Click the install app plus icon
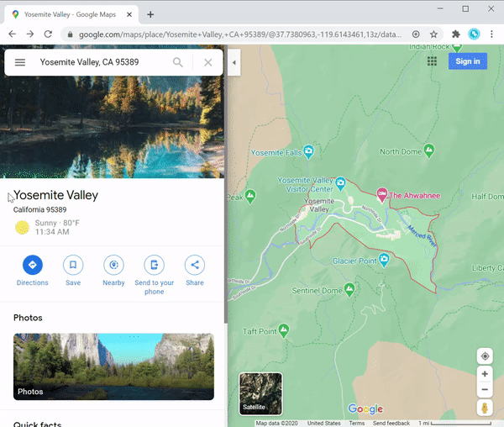The width and height of the screenshot is (504, 427). click(x=416, y=34)
